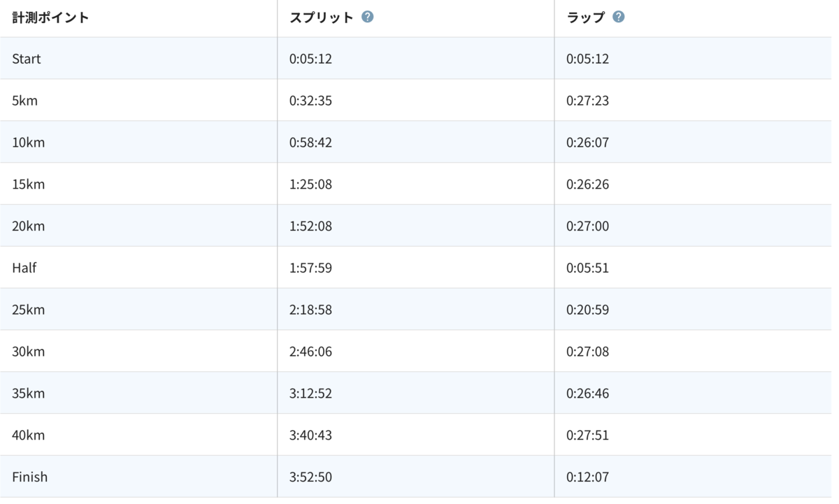Click the Finish lap time 0:12:07
Screen dimensions: 839x504
pyautogui.click(x=587, y=477)
